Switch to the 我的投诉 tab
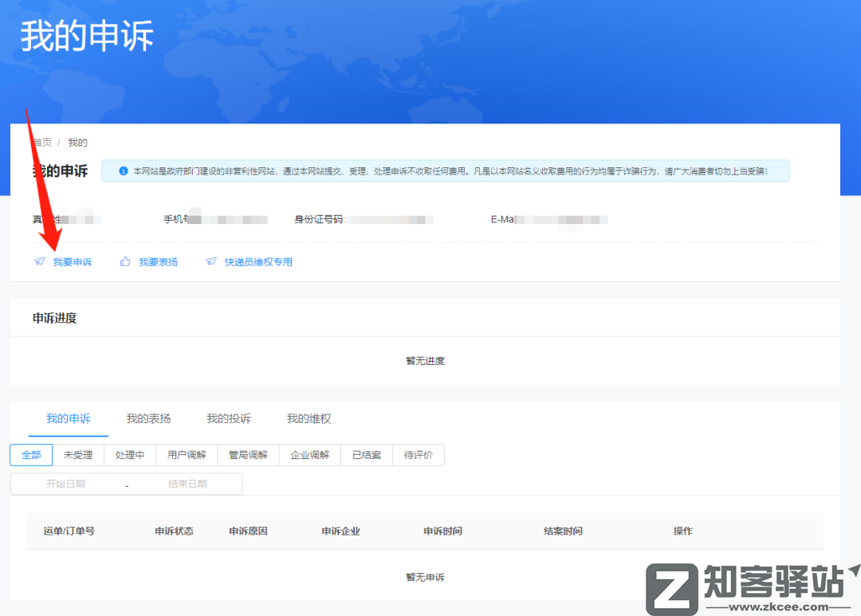The image size is (861, 616). click(x=227, y=418)
